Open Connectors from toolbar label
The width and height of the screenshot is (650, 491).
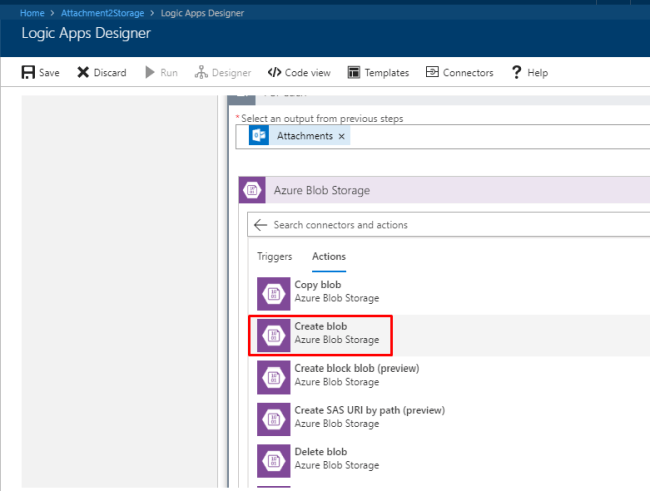point(468,73)
